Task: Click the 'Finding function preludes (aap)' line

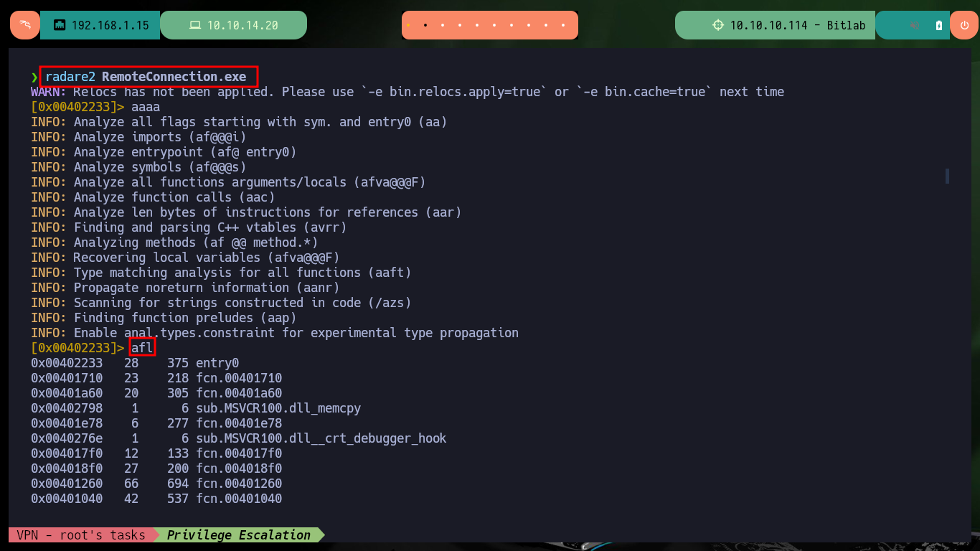Action: (164, 318)
